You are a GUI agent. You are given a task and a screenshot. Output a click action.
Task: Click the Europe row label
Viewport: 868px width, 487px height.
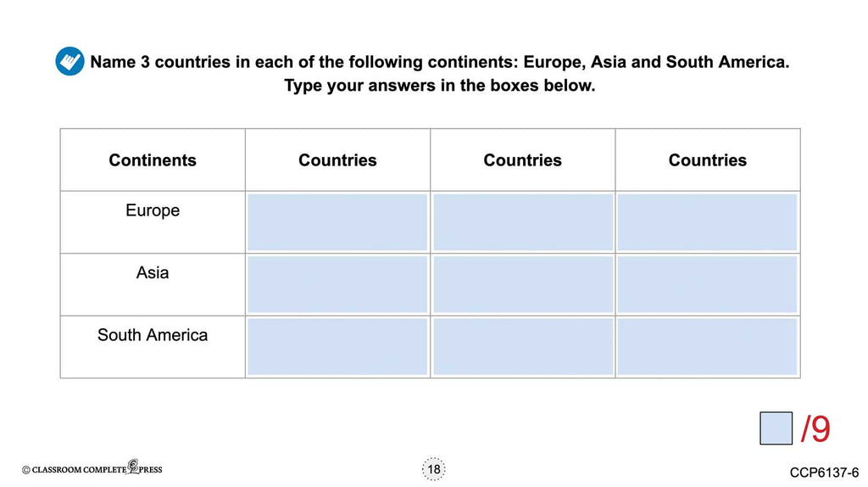(x=153, y=210)
